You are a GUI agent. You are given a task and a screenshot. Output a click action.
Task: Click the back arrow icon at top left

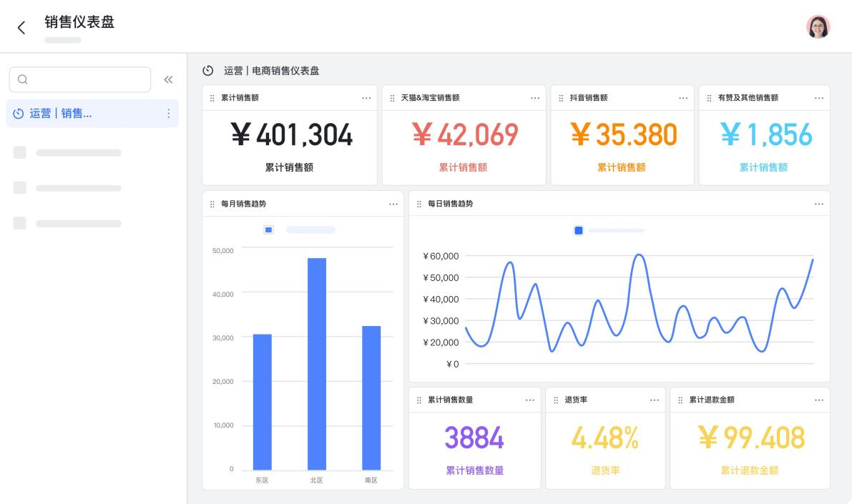pyautogui.click(x=21, y=26)
